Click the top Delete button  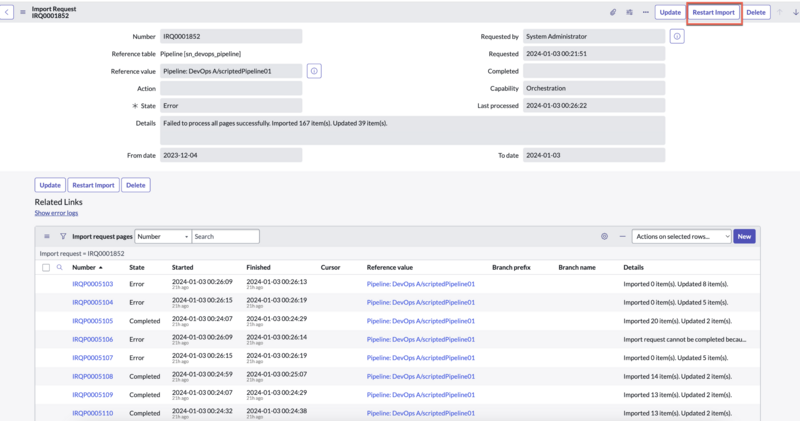click(756, 12)
